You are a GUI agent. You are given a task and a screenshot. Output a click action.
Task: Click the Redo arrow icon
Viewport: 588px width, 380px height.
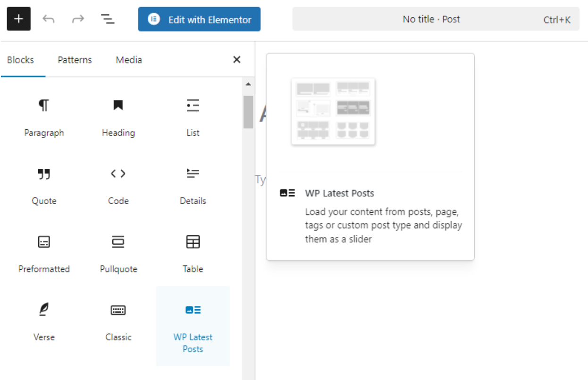click(x=77, y=19)
